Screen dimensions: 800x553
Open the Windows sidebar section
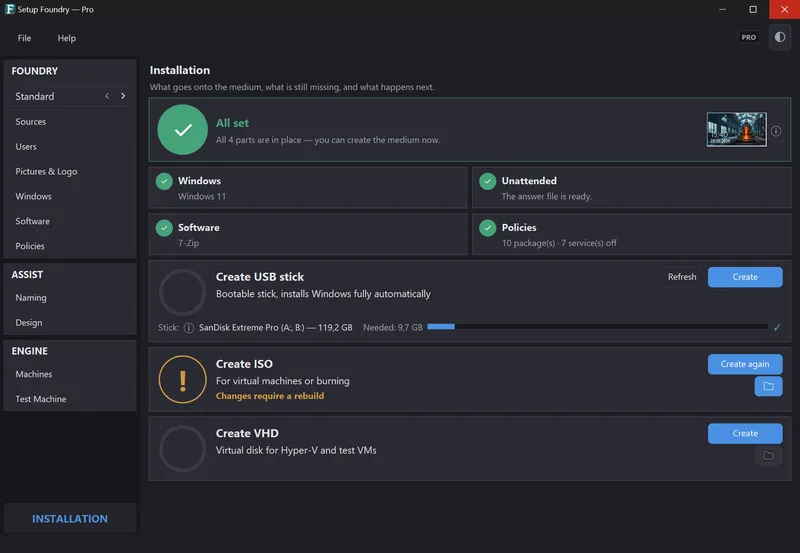point(70,196)
